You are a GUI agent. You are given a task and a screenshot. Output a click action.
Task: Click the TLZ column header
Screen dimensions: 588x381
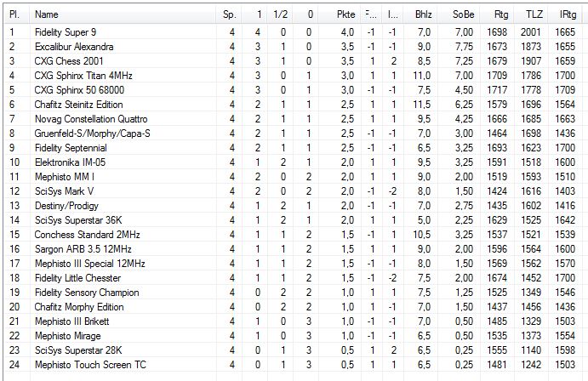534,14
